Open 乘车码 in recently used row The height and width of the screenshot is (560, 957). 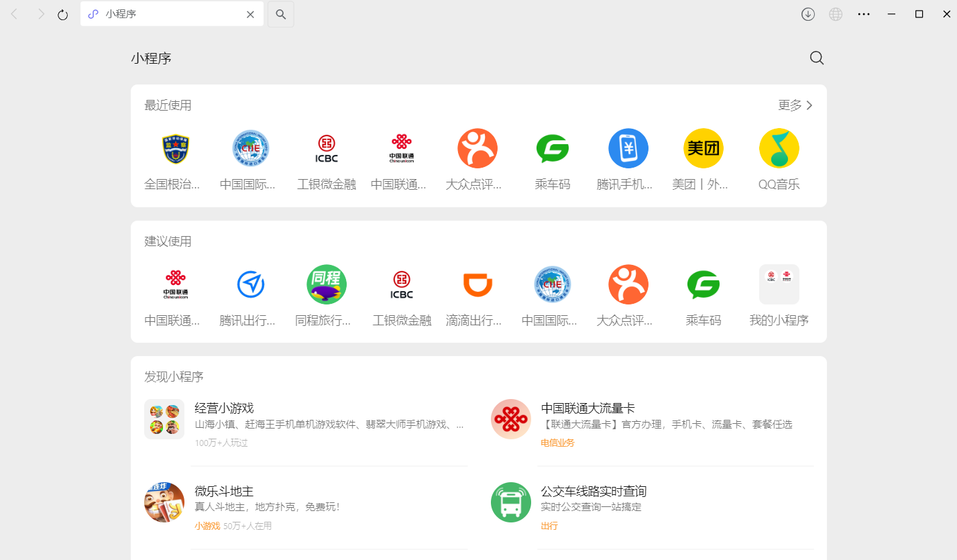553,149
